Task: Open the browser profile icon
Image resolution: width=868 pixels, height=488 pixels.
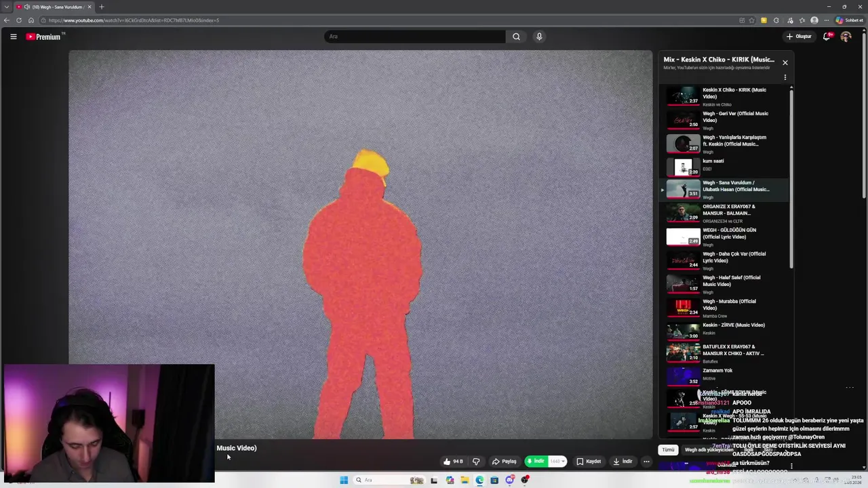Action: point(814,20)
